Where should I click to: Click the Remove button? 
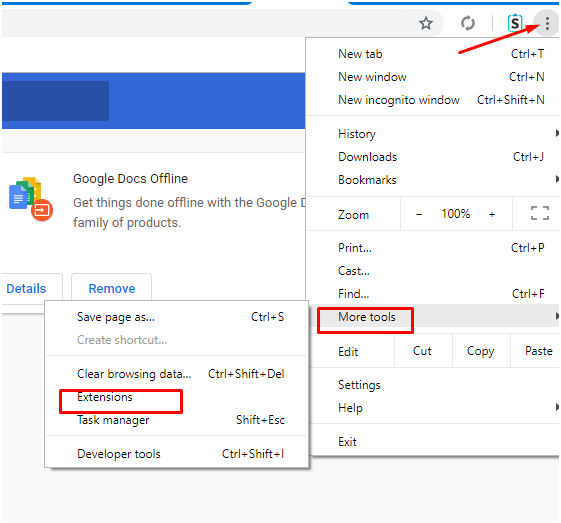pyautogui.click(x=112, y=288)
